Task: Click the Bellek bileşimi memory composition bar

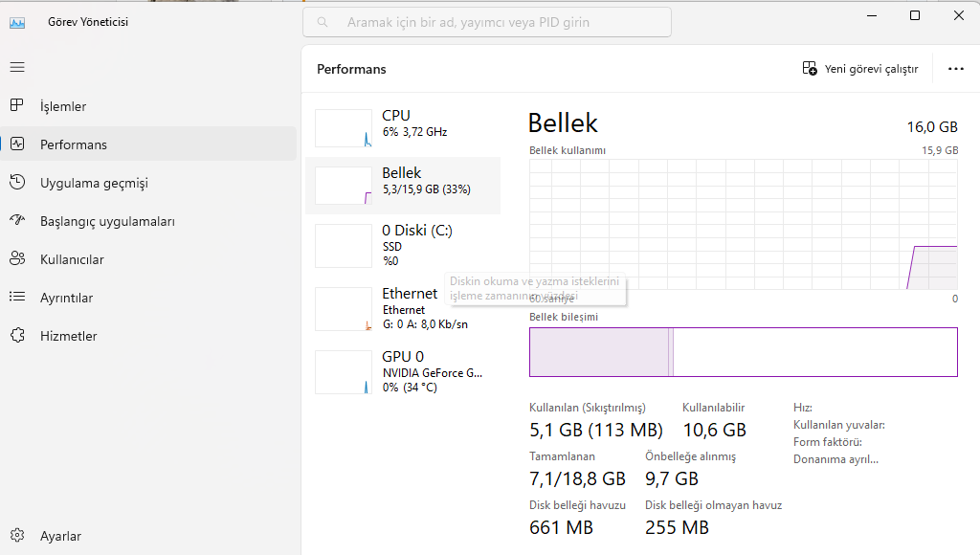Action: pyautogui.click(x=743, y=352)
